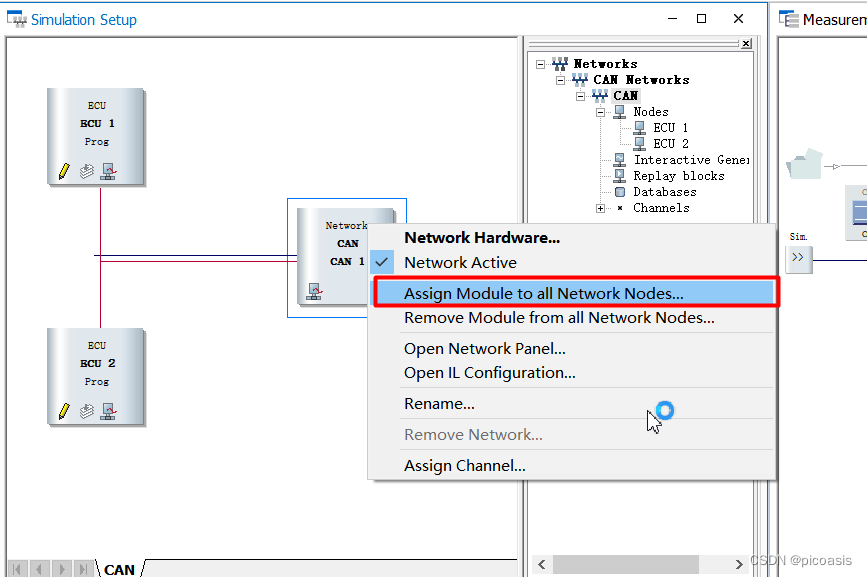The width and height of the screenshot is (867, 577).
Task: Select Open IL Configuration menu entry
Action: (x=573, y=373)
